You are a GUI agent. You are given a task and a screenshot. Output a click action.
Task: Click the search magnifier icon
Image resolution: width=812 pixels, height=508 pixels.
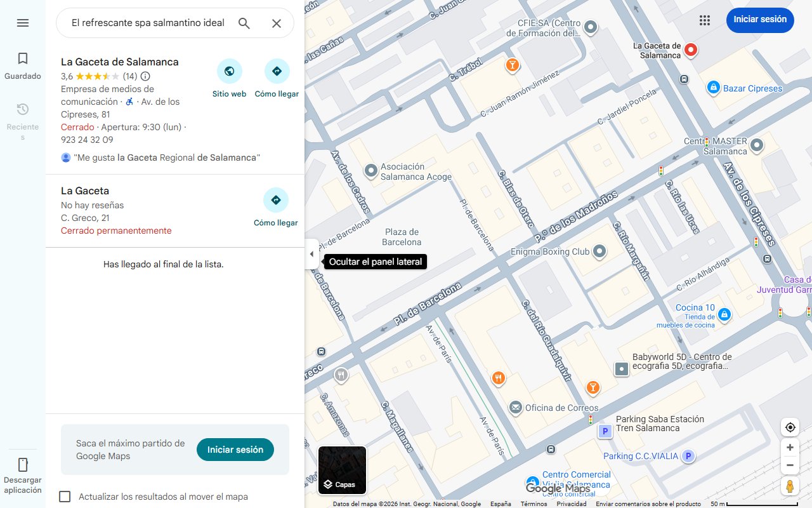click(x=244, y=23)
